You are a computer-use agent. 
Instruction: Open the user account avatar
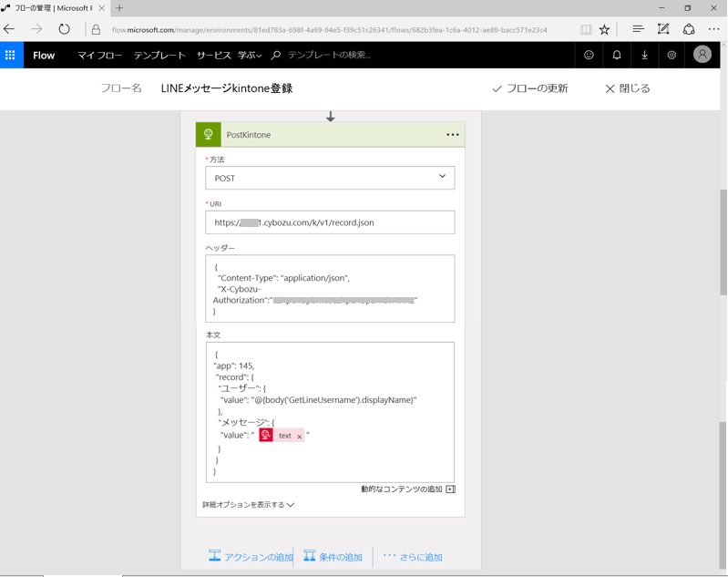(x=702, y=55)
